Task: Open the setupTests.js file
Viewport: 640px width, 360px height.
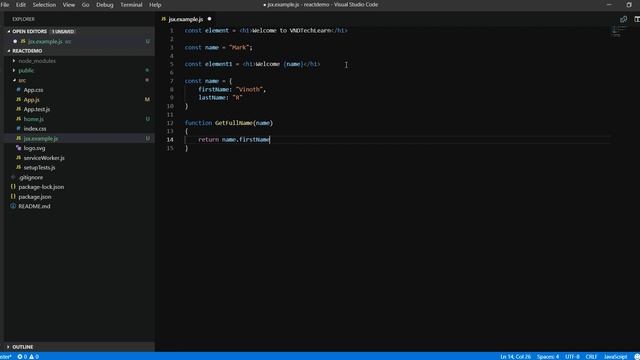Action: click(80, 168)
